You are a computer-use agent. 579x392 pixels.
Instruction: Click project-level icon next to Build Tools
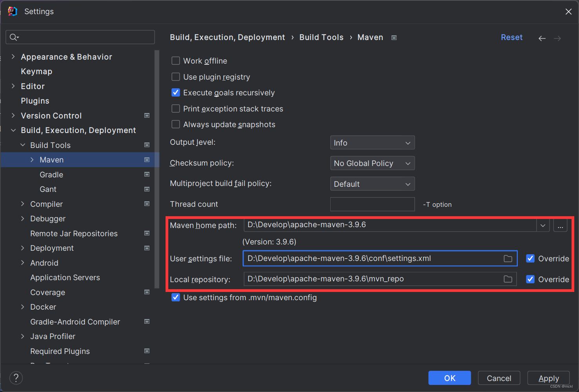click(x=147, y=145)
